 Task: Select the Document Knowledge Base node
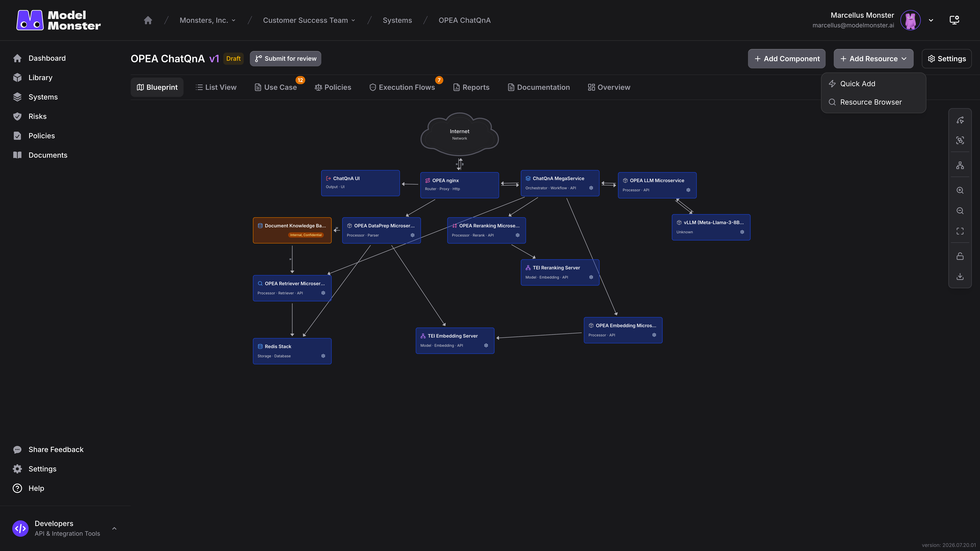[292, 230]
